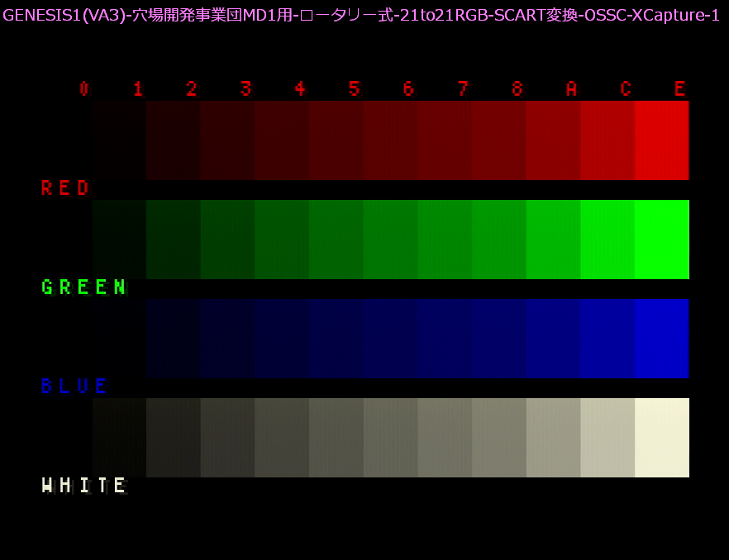Choose the blue swatch under column A
The height and width of the screenshot is (560, 729).
click(553, 339)
